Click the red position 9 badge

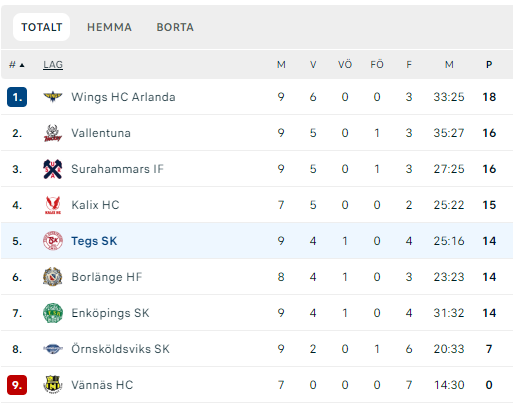tap(17, 385)
